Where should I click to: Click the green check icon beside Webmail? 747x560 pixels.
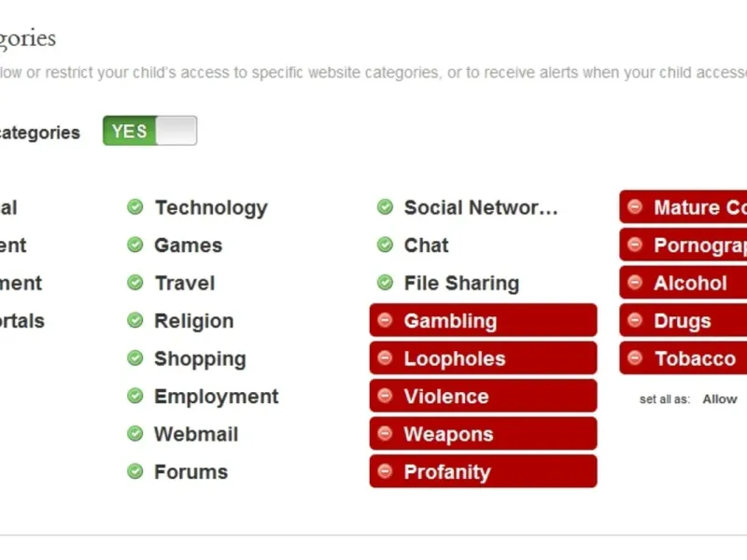click(x=135, y=434)
